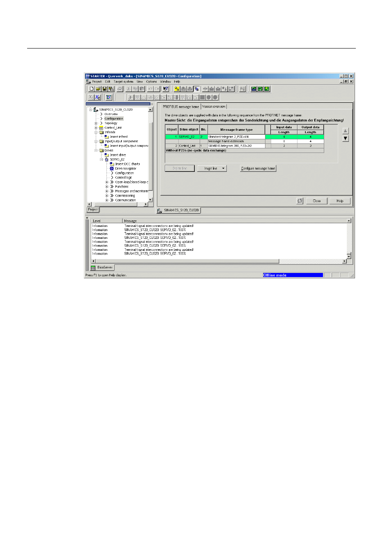Click the Control_Unit cell in the table
This screenshot has width=392, height=555.
tap(189, 146)
